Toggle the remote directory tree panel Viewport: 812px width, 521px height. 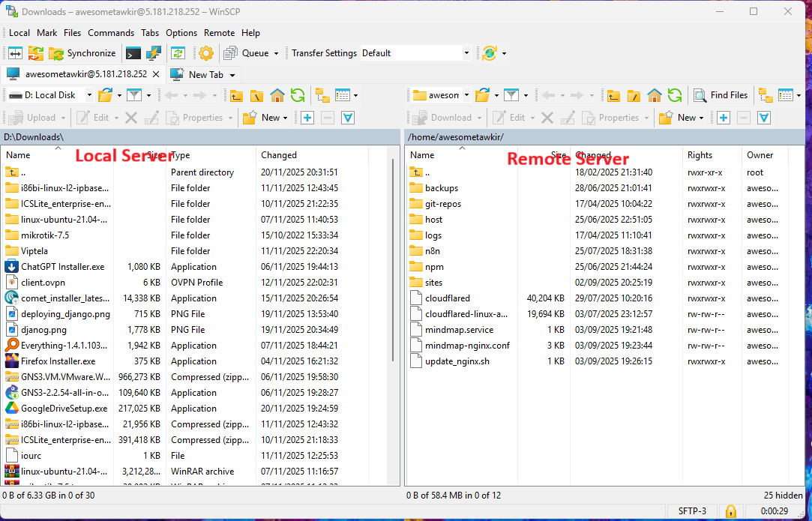[765, 95]
